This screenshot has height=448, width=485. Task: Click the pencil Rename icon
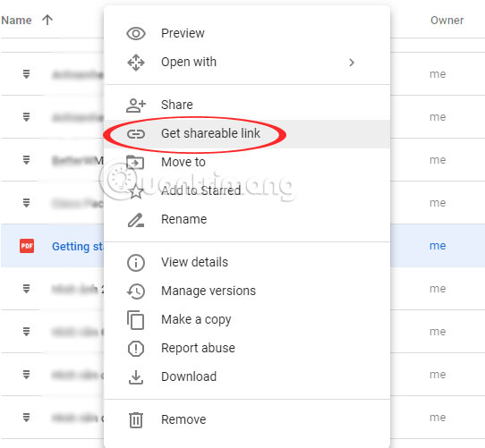[136, 220]
